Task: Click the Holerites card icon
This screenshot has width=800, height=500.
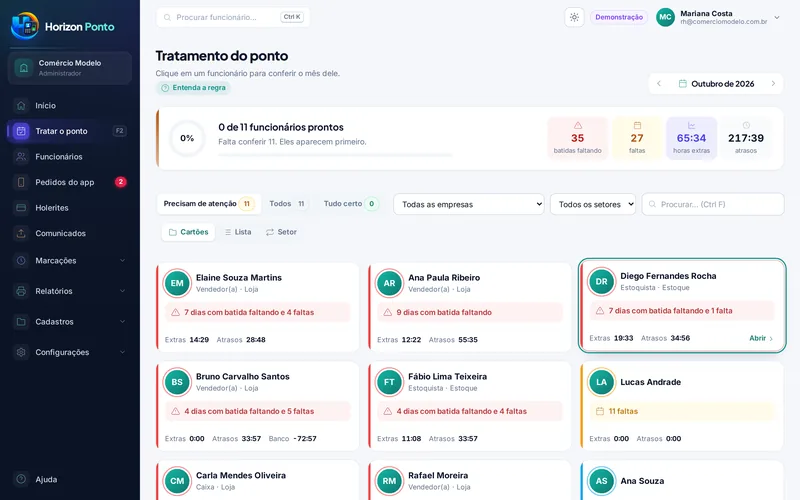Action: 21,208
